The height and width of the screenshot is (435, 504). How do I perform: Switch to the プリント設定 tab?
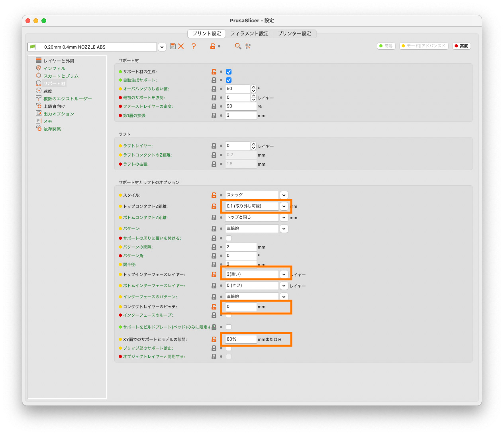coord(207,34)
